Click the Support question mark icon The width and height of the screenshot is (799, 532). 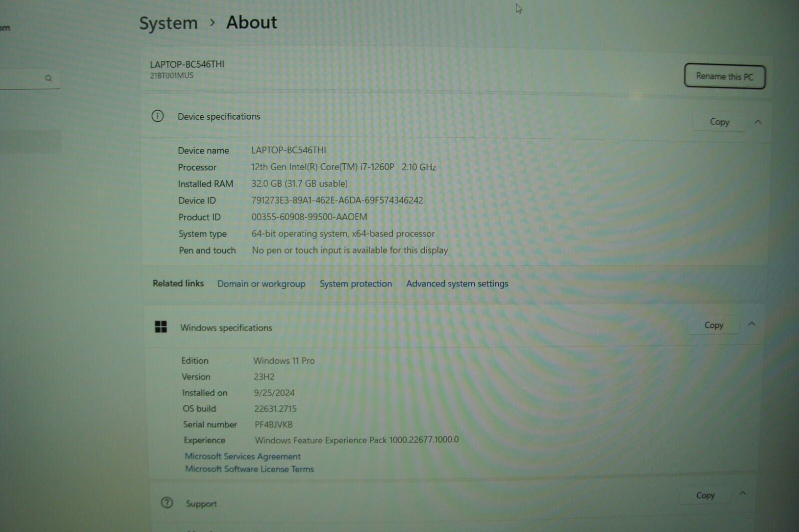(x=167, y=503)
